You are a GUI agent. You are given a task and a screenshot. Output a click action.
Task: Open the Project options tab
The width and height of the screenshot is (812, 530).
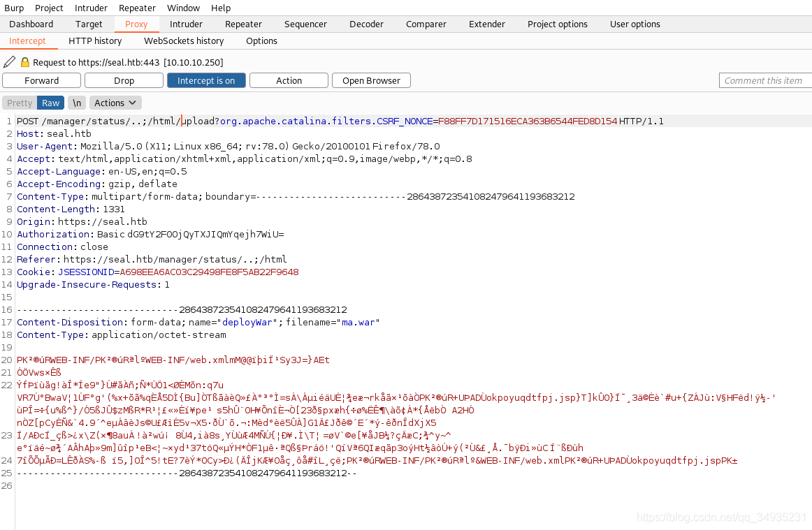[x=557, y=24]
